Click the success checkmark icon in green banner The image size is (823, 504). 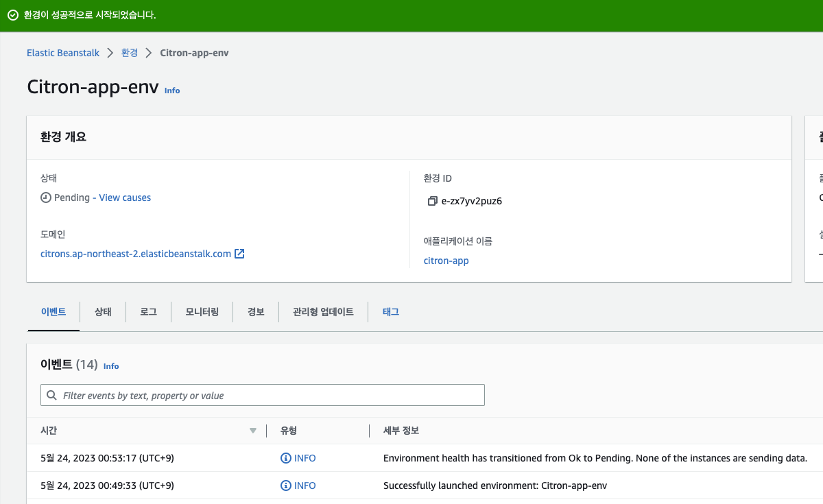pyautogui.click(x=12, y=15)
